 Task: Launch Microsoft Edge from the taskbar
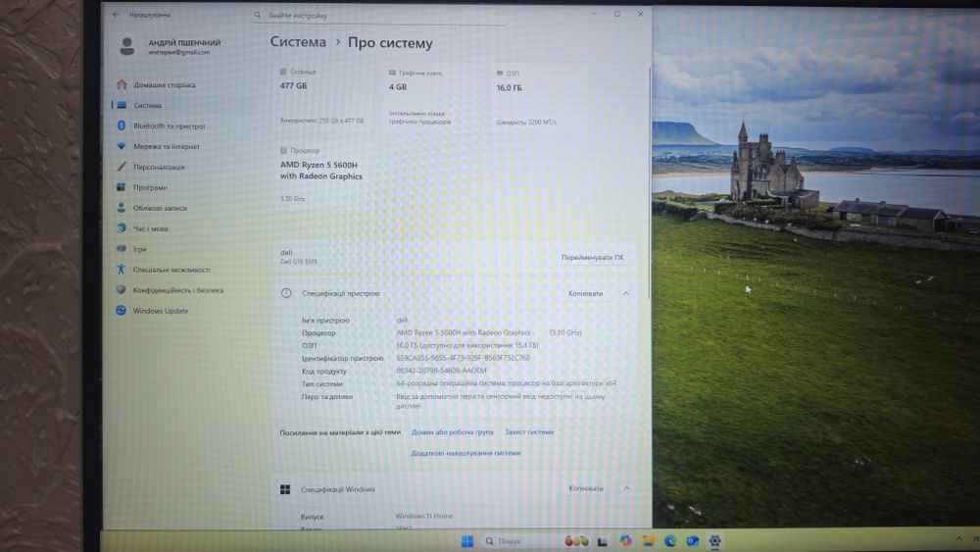pos(670,541)
